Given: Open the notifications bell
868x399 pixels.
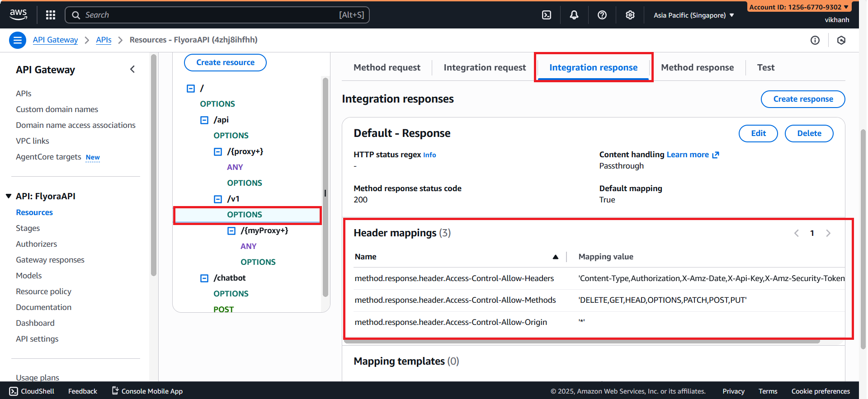Looking at the screenshot, I should pyautogui.click(x=574, y=15).
